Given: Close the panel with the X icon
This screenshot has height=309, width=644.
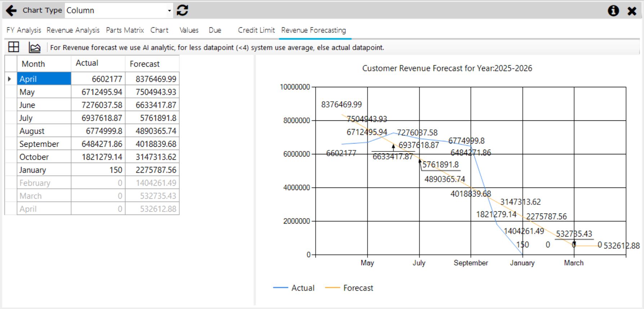Looking at the screenshot, I should click(632, 11).
